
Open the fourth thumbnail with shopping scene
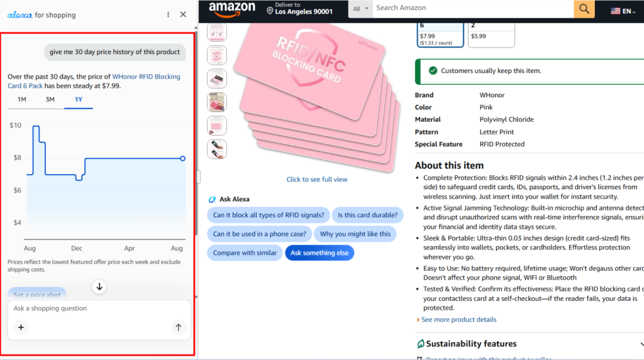(x=217, y=102)
